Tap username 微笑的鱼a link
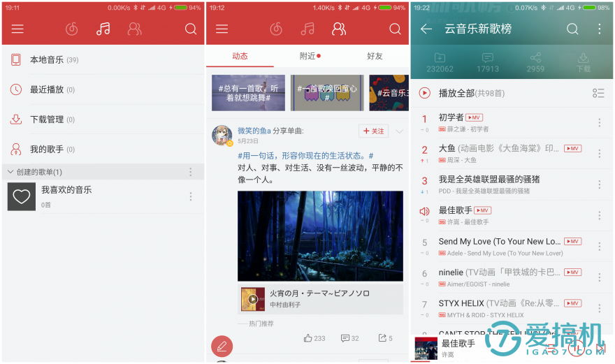 [254, 131]
